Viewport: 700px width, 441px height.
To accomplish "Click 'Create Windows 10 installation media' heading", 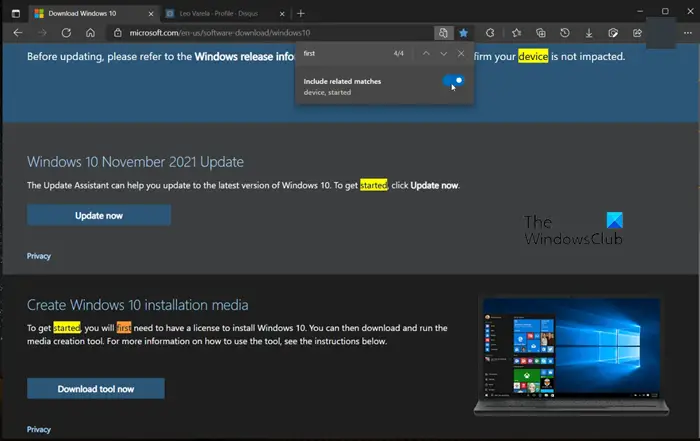I will click(x=138, y=305).
